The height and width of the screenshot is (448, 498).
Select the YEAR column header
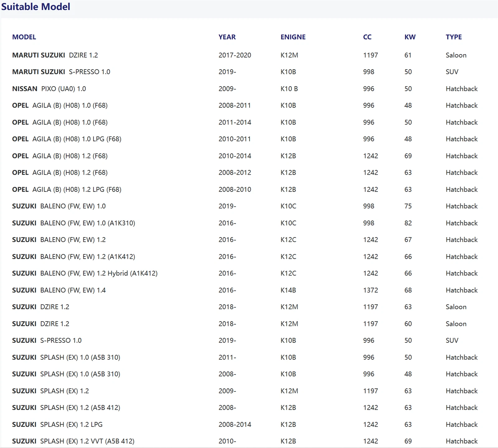tap(227, 37)
